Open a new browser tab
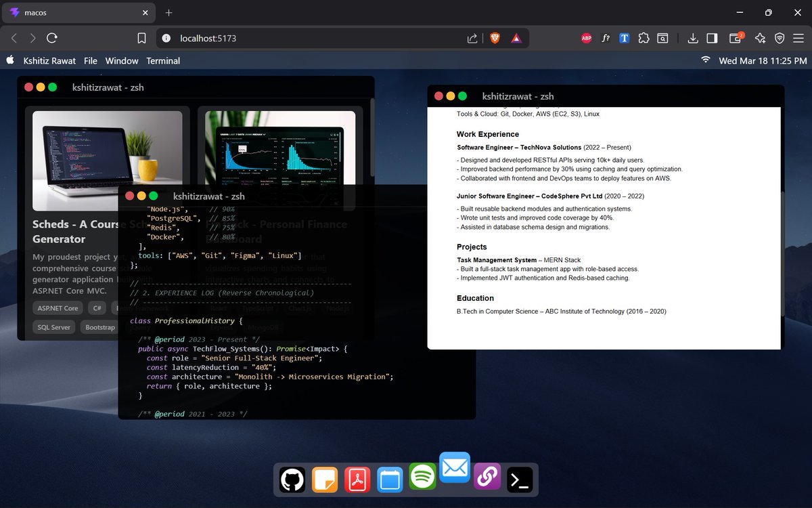Image resolution: width=812 pixels, height=508 pixels. pyautogui.click(x=169, y=13)
